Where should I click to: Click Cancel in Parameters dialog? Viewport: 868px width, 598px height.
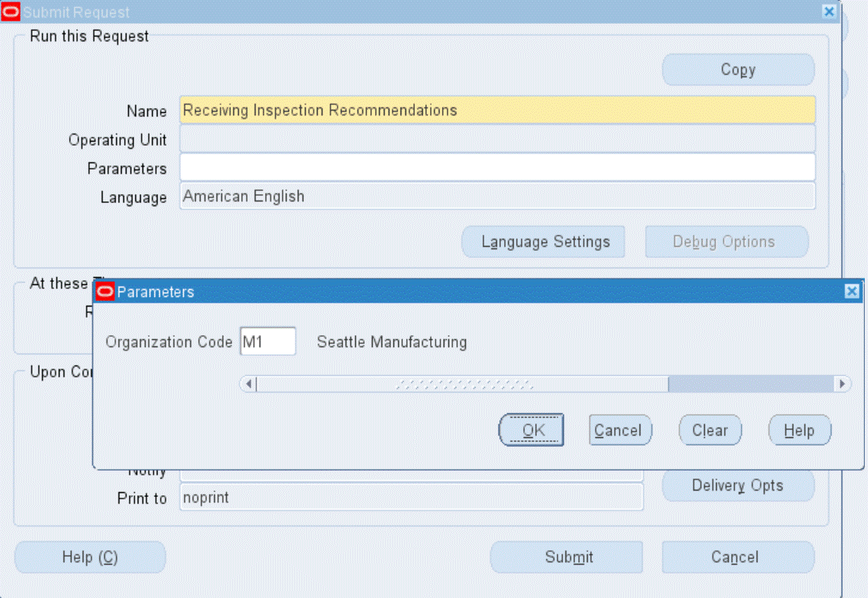coord(620,430)
